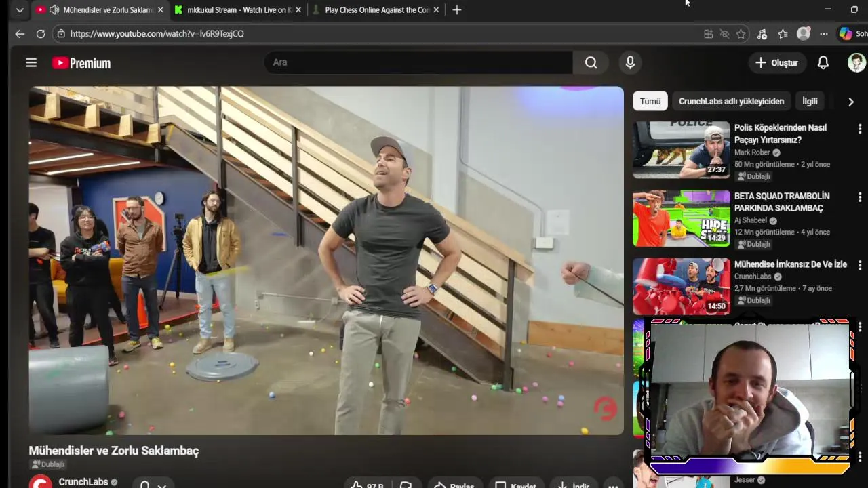Image resolution: width=868 pixels, height=488 pixels.
Task: Minimize the browser window
Action: (827, 9)
